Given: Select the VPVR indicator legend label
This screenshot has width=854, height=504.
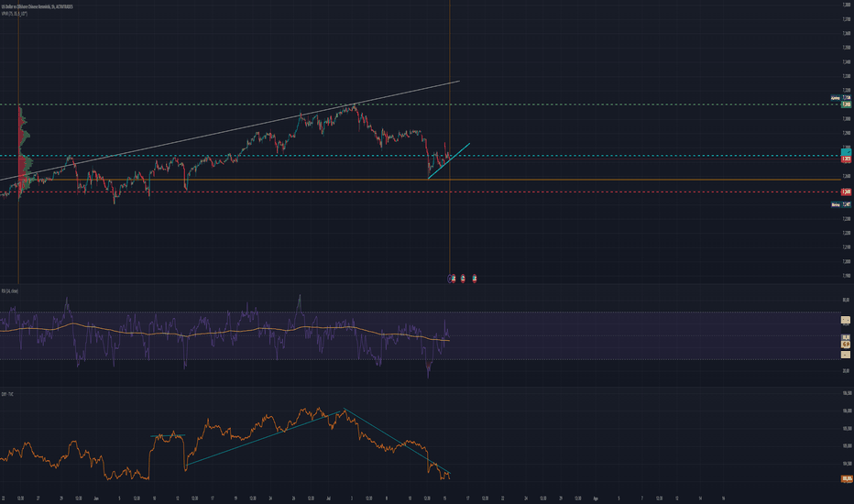Looking at the screenshot, I should pyautogui.click(x=14, y=14).
